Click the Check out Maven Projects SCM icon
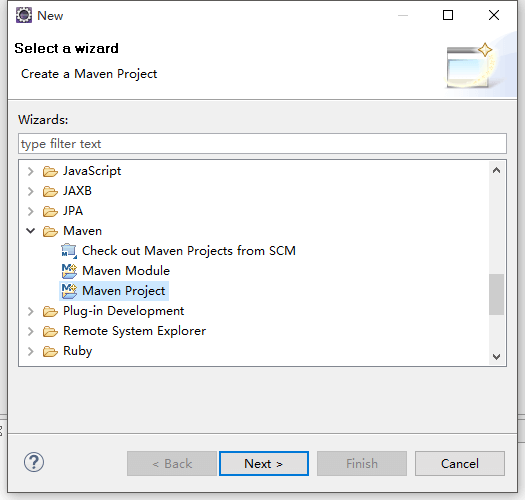Image resolution: width=525 pixels, height=500 pixels. (x=69, y=251)
